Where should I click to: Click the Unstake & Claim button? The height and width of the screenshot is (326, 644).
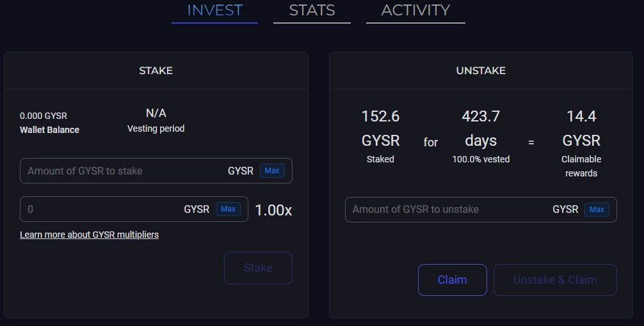coord(555,280)
